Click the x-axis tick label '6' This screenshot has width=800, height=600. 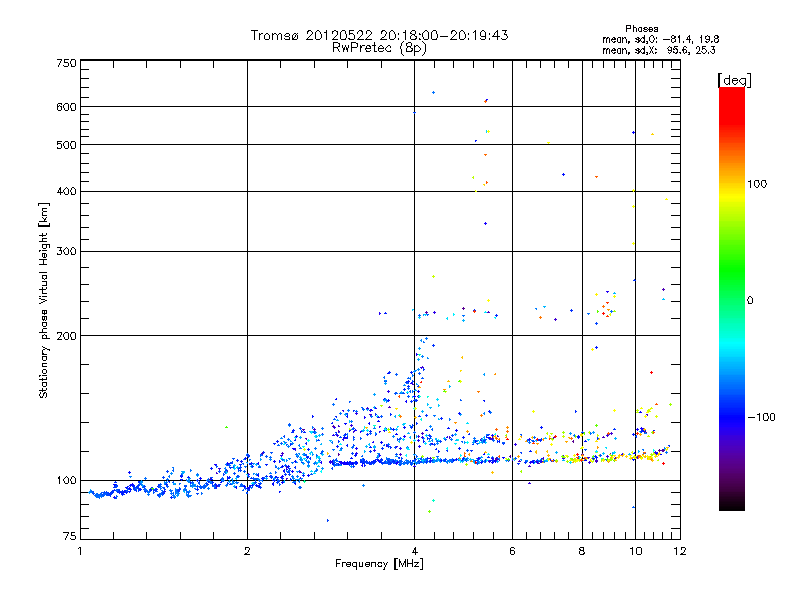[512, 551]
